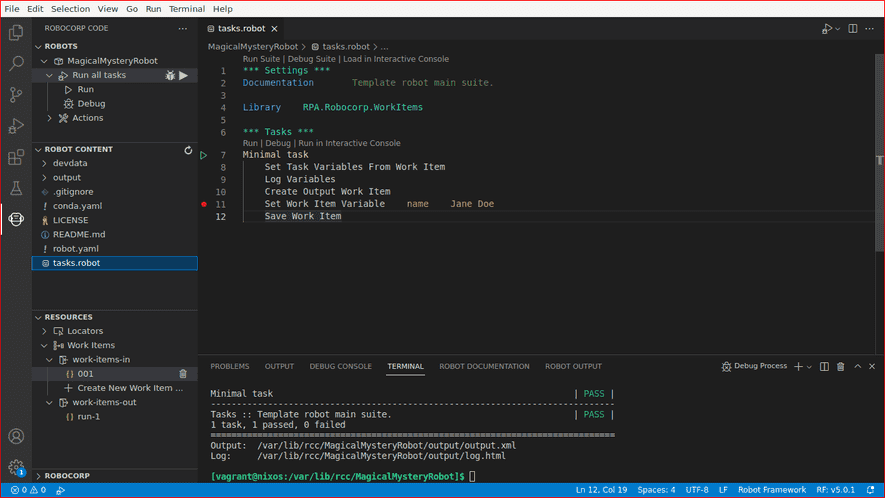Open the Manage gear settings
This screenshot has width=885, height=498.
16,467
